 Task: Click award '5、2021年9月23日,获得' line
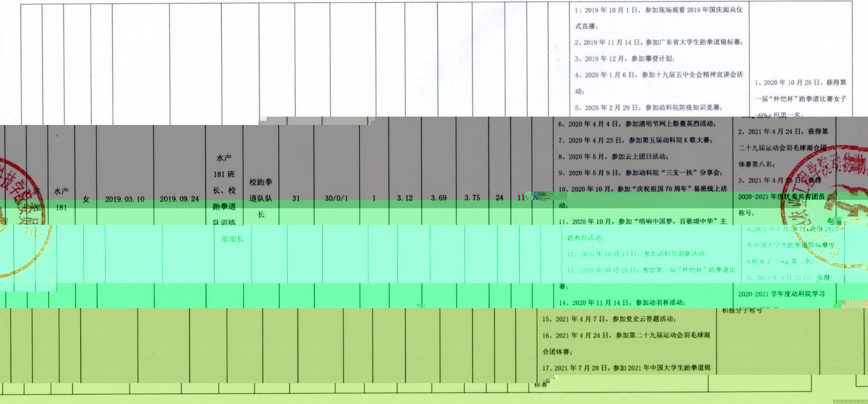pyautogui.click(x=789, y=278)
